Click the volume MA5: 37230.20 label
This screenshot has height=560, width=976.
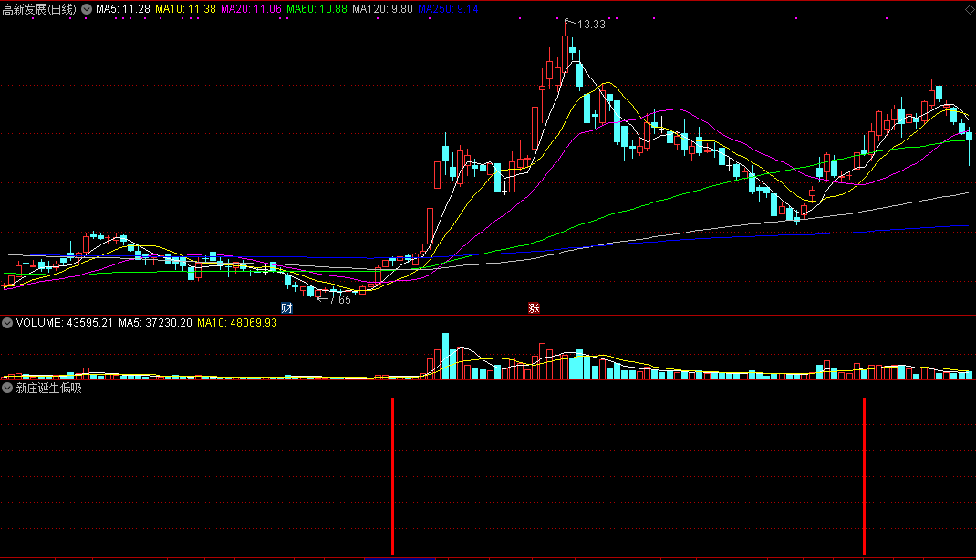click(x=155, y=323)
